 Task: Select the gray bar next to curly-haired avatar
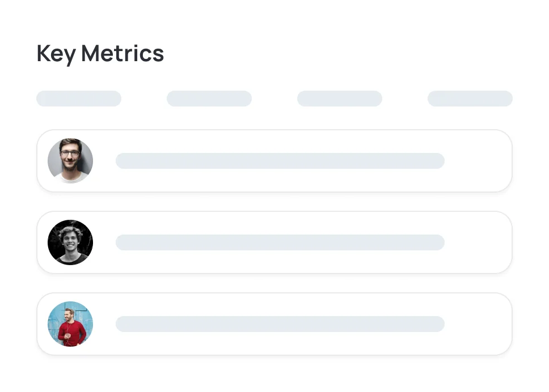[x=280, y=242]
